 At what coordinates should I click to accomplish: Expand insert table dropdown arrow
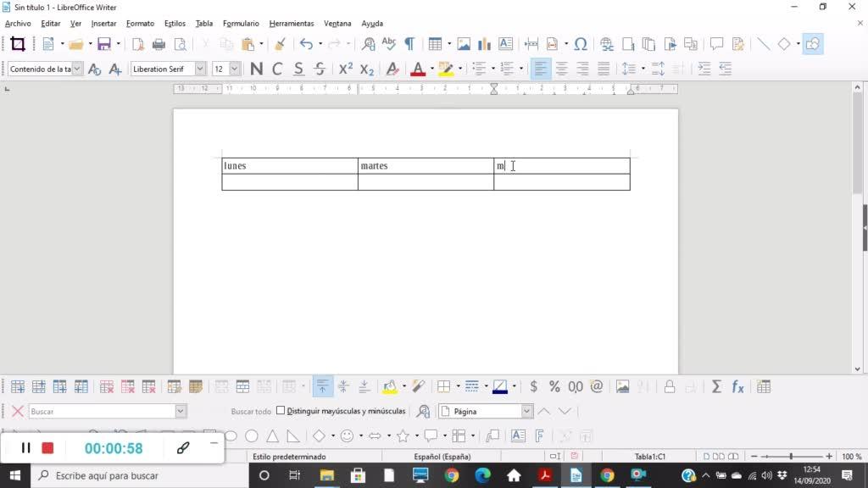click(x=449, y=44)
